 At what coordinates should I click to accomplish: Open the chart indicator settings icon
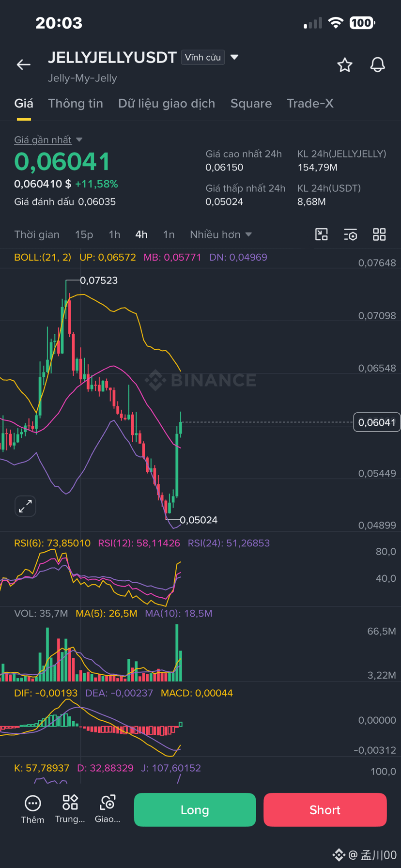tap(351, 234)
